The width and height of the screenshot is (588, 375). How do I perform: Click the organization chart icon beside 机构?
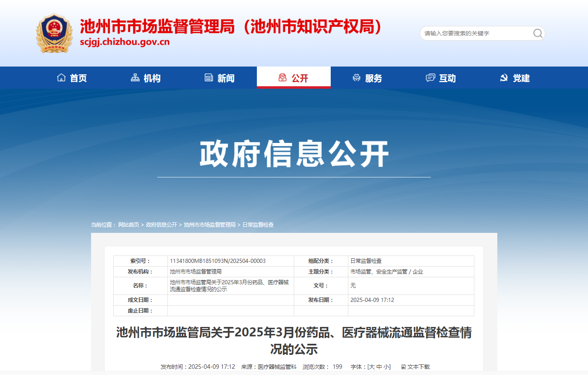click(135, 78)
